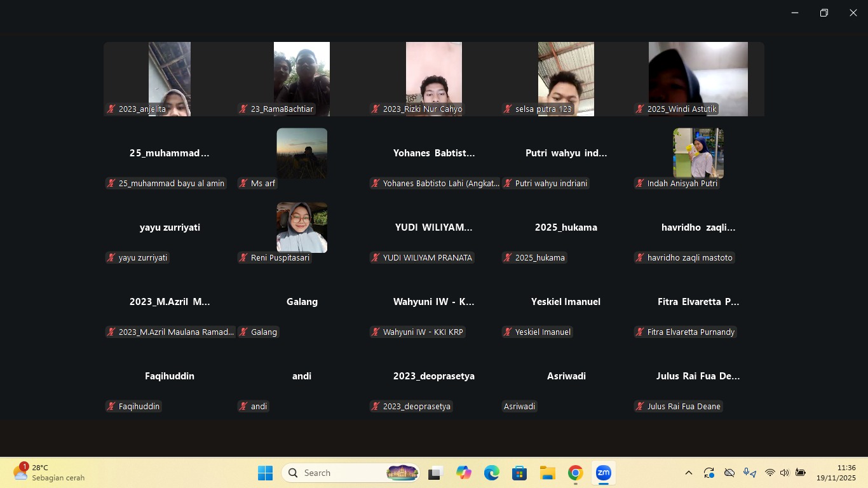Open the volume quick settings flyout
This screenshot has width=868, height=488.
coord(785,473)
